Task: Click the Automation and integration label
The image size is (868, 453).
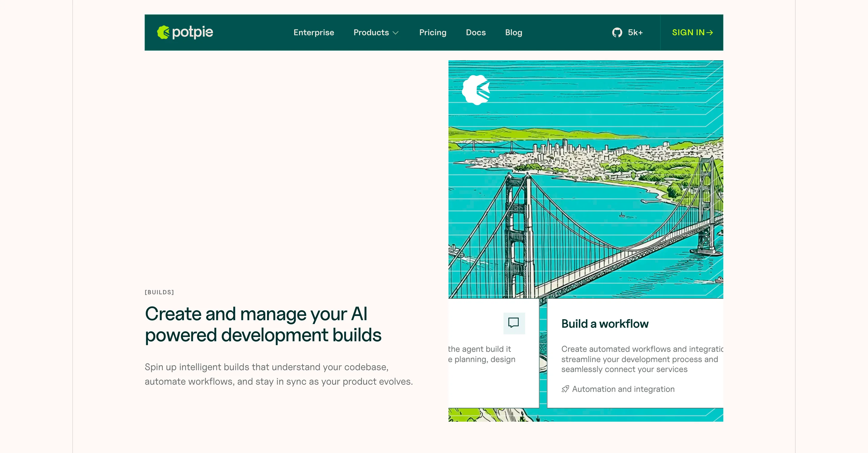Action: 623,389
